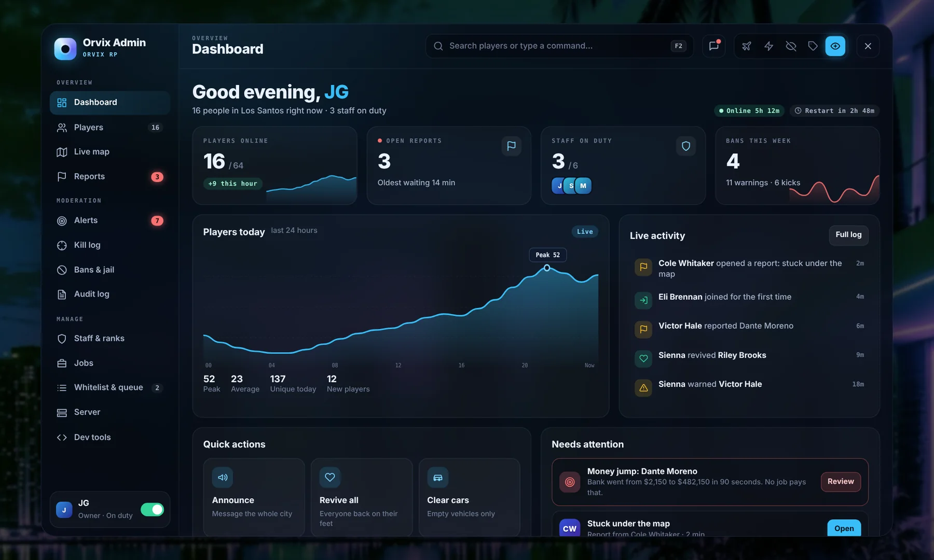
Task: Click the CW avatar in Needs attention
Action: click(x=570, y=528)
